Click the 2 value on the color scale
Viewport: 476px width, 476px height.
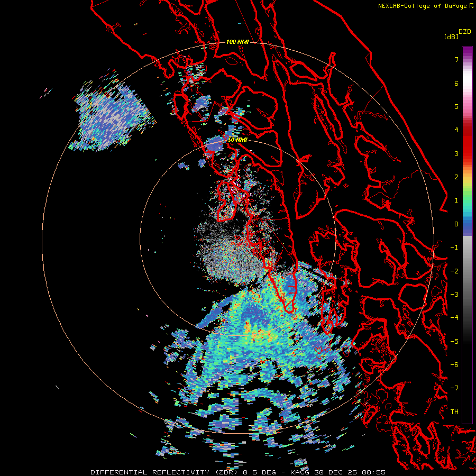point(456,177)
